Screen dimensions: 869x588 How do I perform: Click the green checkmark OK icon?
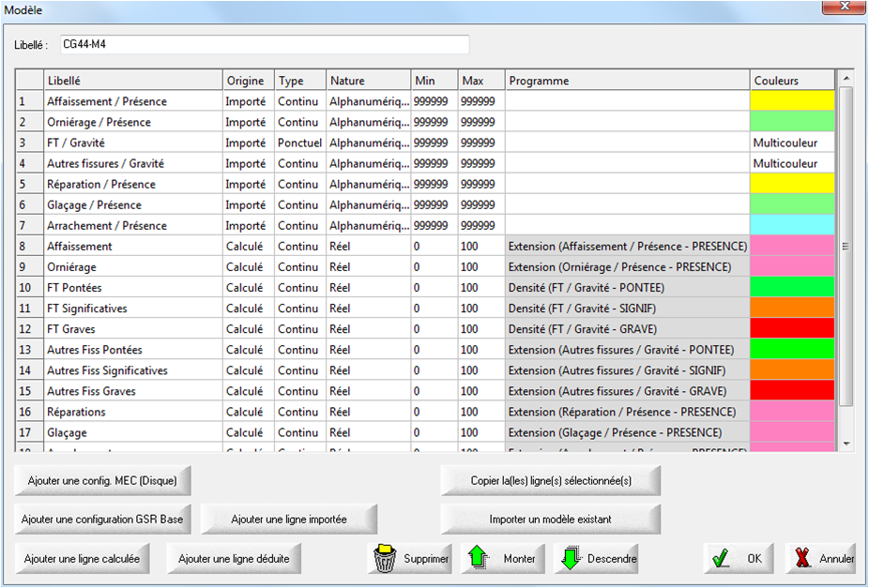click(x=722, y=558)
